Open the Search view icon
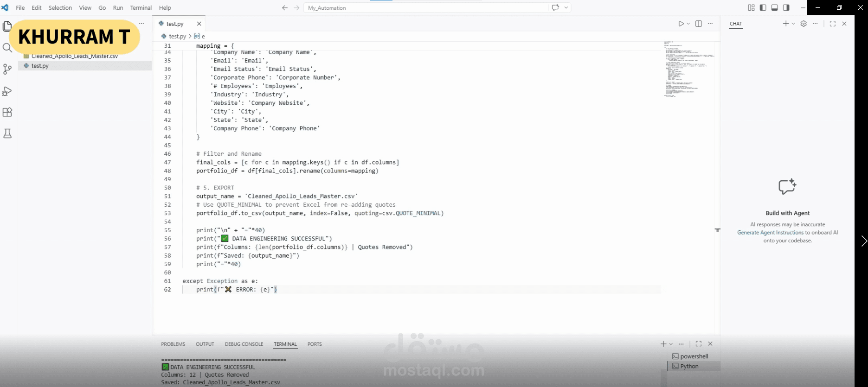Image resolution: width=868 pixels, height=387 pixels. pos(7,48)
